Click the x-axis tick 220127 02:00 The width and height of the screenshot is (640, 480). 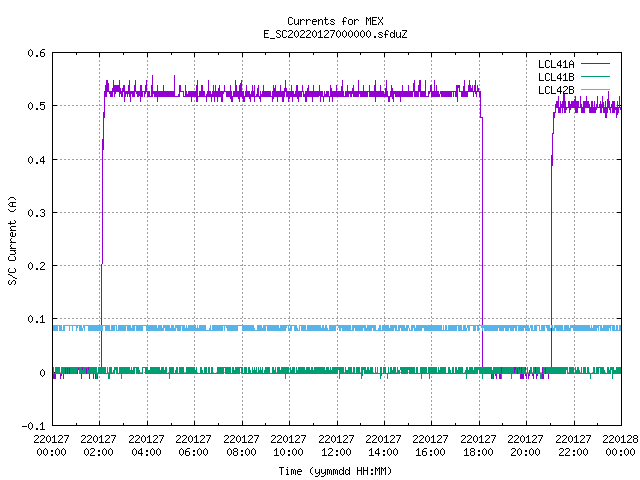click(98, 446)
